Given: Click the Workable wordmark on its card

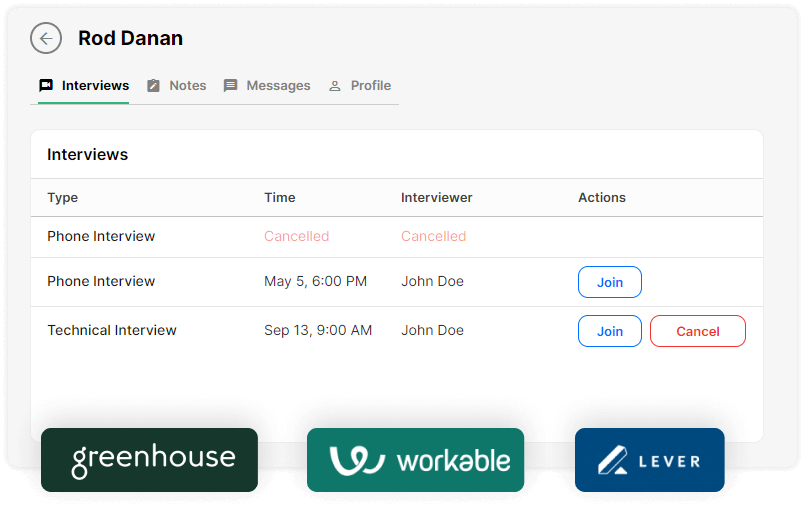Looking at the screenshot, I should tap(454, 461).
